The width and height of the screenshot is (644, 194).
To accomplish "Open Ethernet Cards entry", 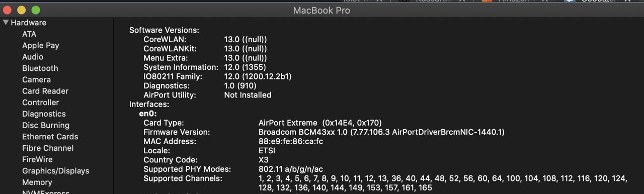I will pos(50,137).
